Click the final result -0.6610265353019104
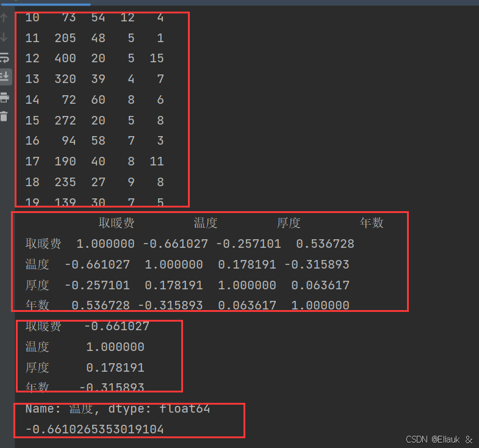The image size is (479, 448). click(95, 429)
